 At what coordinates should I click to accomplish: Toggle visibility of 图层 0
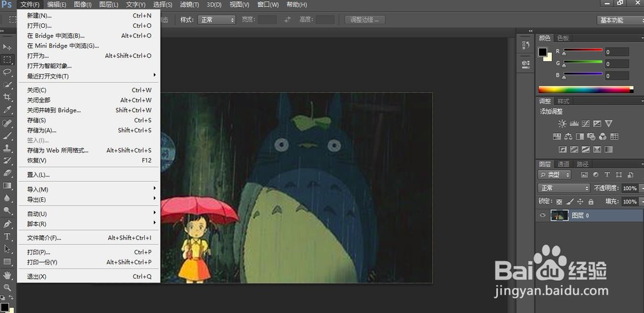(543, 215)
